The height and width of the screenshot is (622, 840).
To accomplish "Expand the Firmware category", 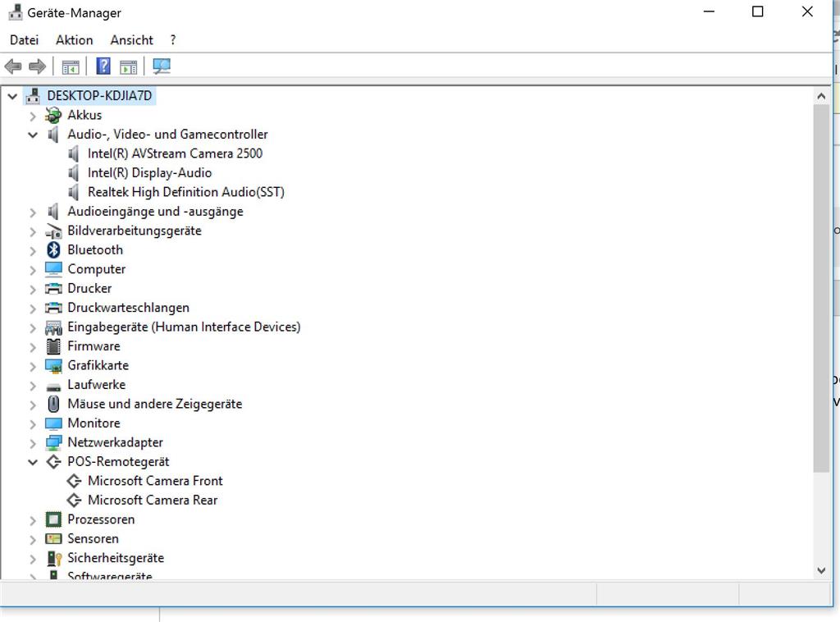I will tap(33, 347).
